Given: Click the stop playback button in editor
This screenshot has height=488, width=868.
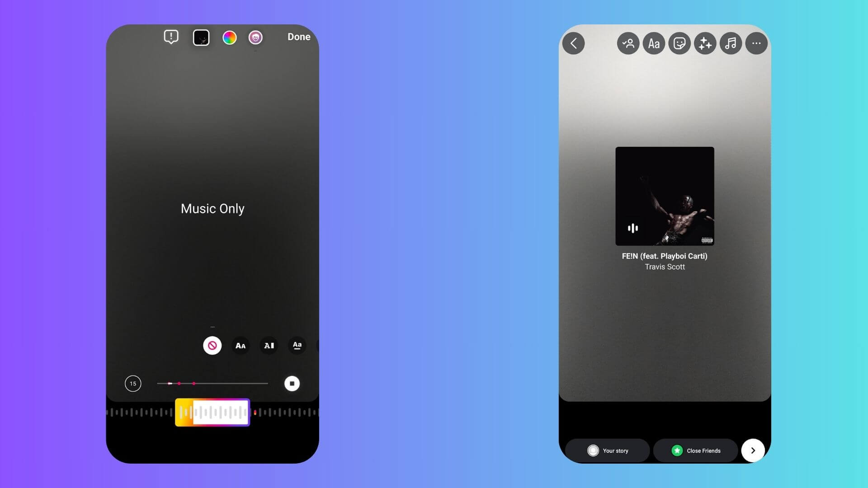Looking at the screenshot, I should [292, 383].
